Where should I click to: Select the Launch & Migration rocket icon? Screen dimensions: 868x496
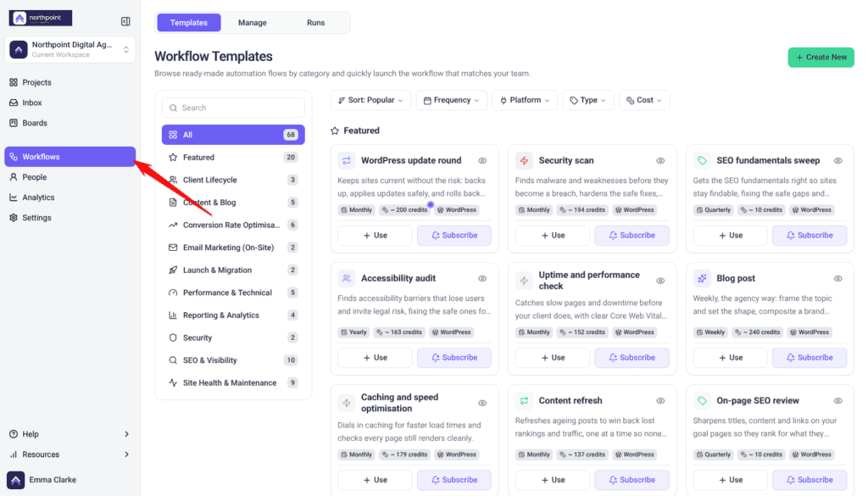click(x=173, y=270)
